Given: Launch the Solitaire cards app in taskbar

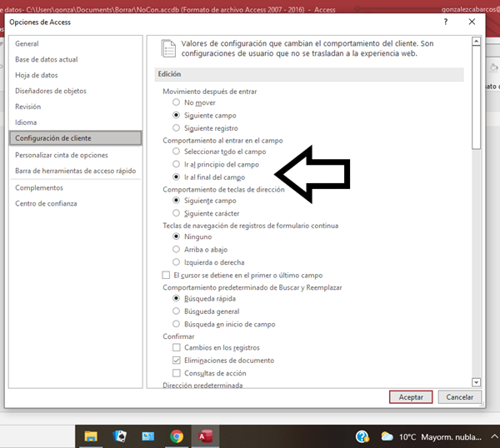Looking at the screenshot, I should (x=119, y=436).
